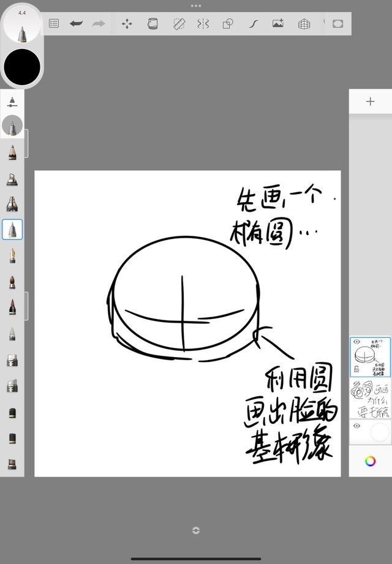The height and width of the screenshot is (564, 392).
Task: Choose the Flood Fill bucket tool
Action: pyautogui.click(x=153, y=24)
